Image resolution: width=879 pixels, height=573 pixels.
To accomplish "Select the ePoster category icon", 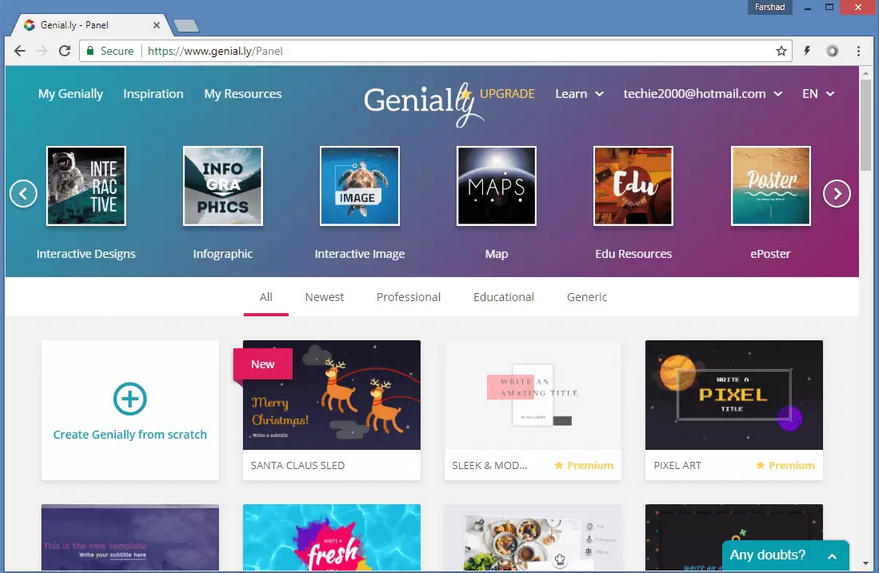I will point(770,186).
